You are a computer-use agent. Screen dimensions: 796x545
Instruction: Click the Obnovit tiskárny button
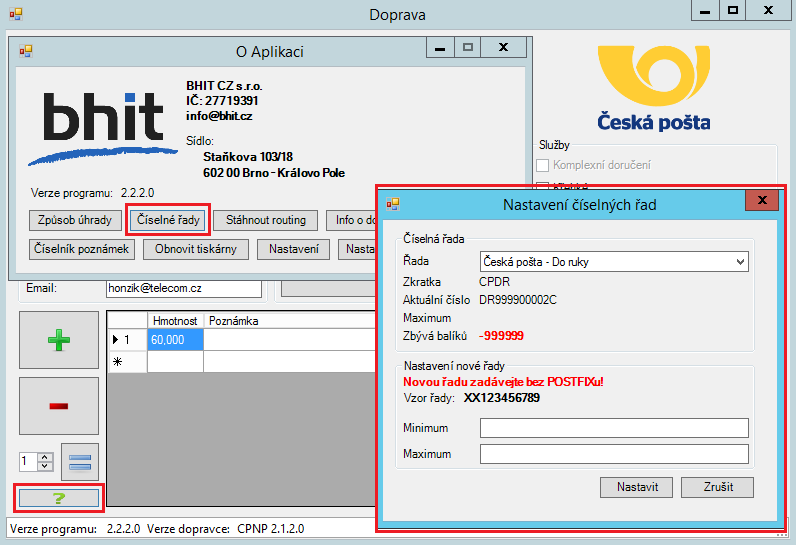(x=196, y=249)
